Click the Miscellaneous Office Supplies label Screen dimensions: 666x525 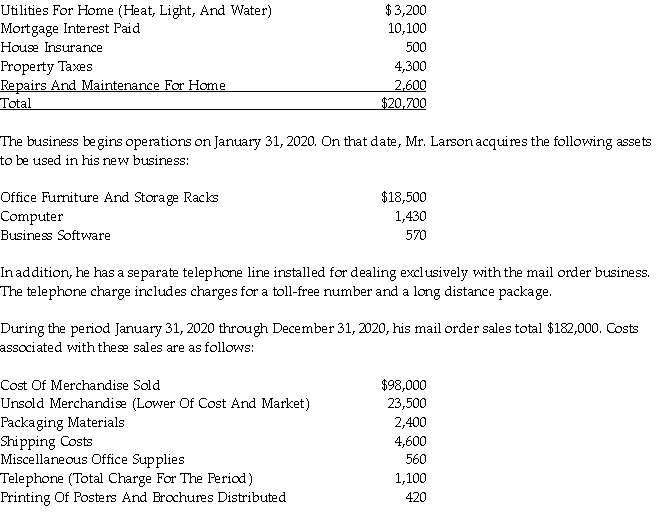92,459
